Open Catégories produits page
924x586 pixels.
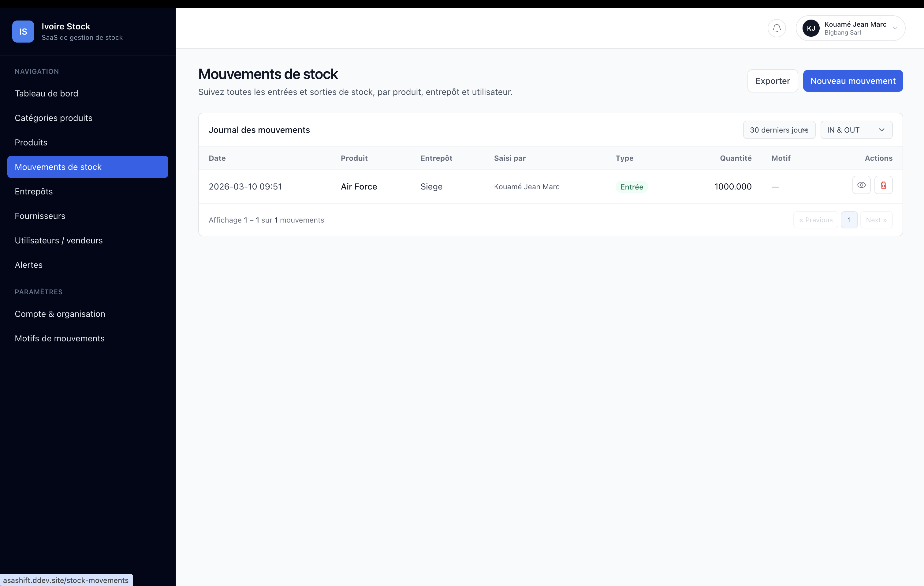[53, 118]
